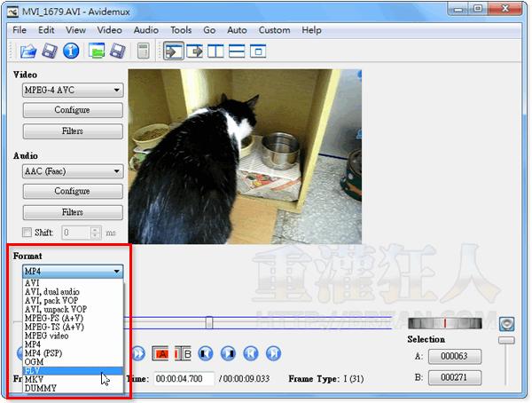Go to previous black frame
This screenshot has height=403, width=532.
(206, 353)
